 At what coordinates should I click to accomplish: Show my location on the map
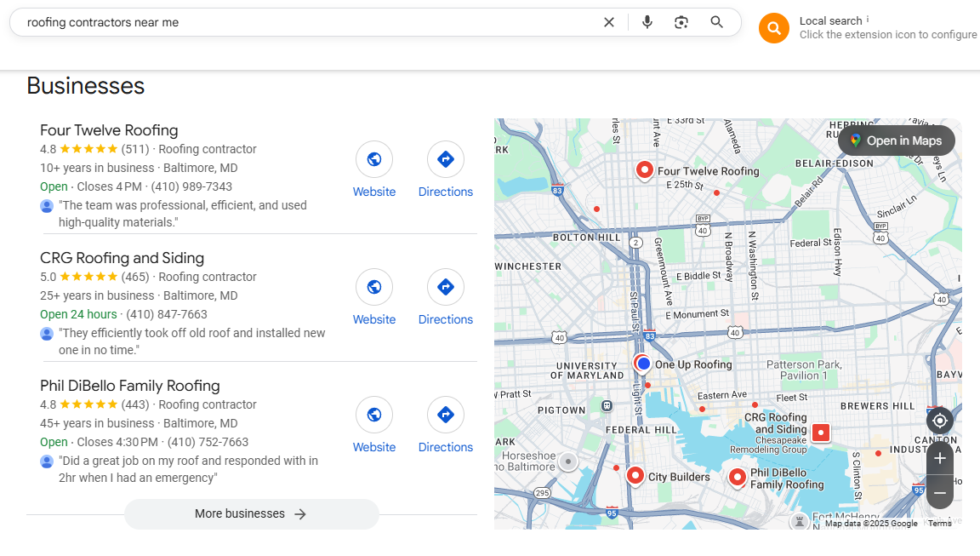(x=939, y=421)
